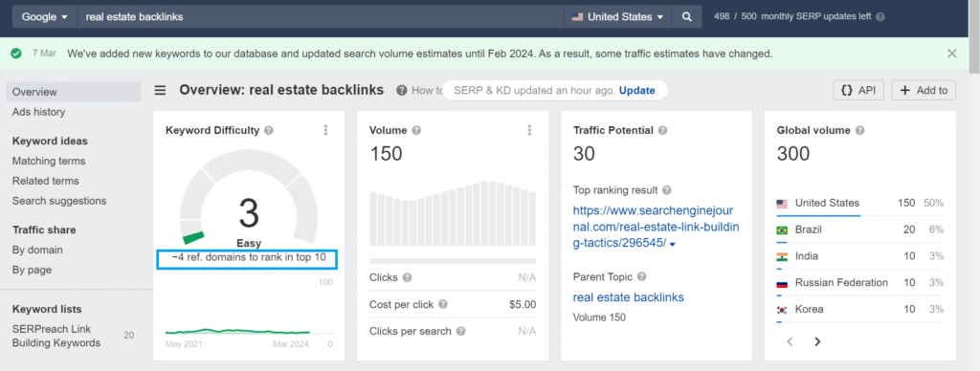Open Top ranking result help icon
The height and width of the screenshot is (371, 980).
(x=667, y=190)
